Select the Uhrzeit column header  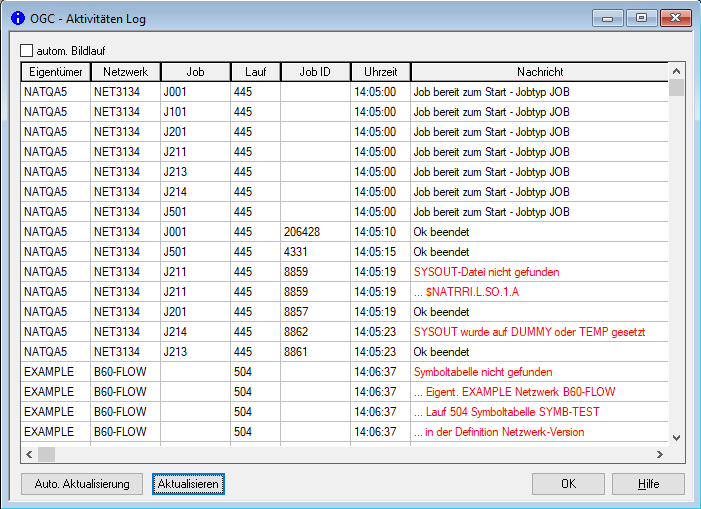[380, 72]
